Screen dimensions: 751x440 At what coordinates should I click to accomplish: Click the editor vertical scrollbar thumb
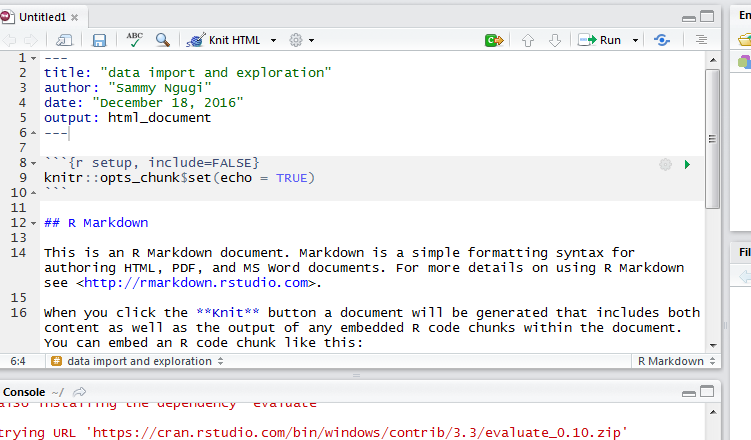click(713, 139)
